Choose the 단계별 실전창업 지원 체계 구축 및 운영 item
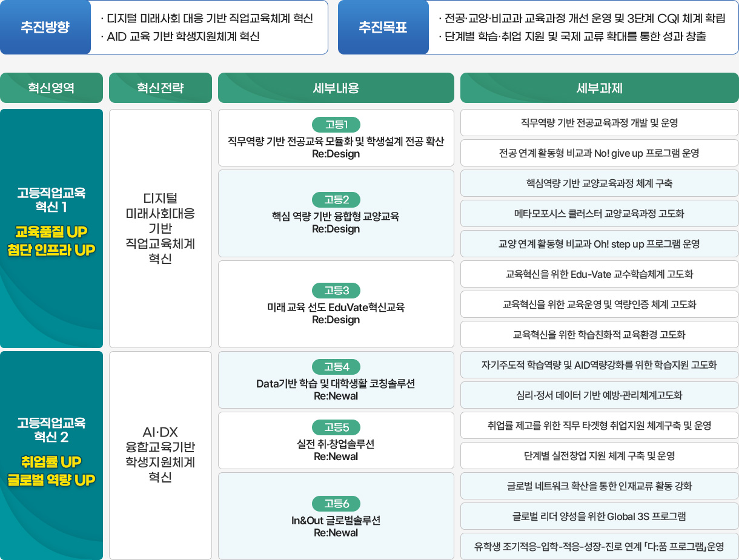The width and height of the screenshot is (739, 560). pyautogui.click(x=600, y=456)
